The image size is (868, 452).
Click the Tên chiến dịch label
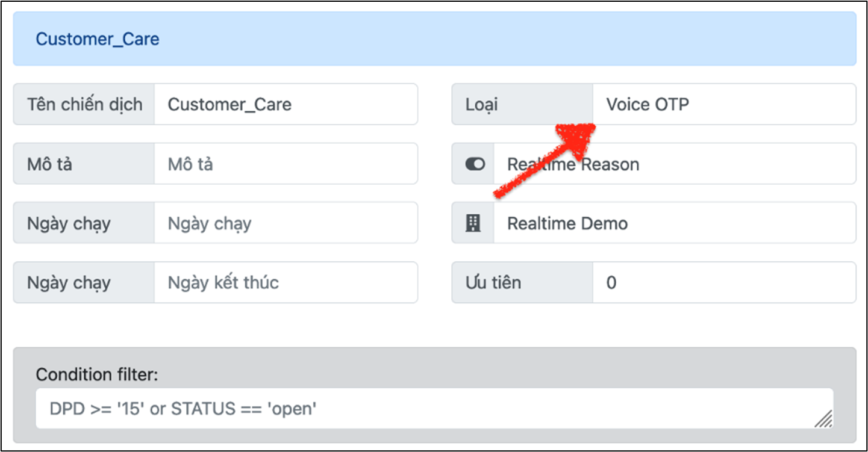[84, 104]
